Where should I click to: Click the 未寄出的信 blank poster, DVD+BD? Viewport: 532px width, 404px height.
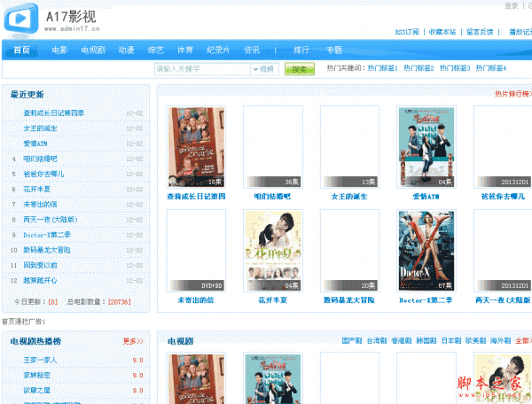click(196, 251)
